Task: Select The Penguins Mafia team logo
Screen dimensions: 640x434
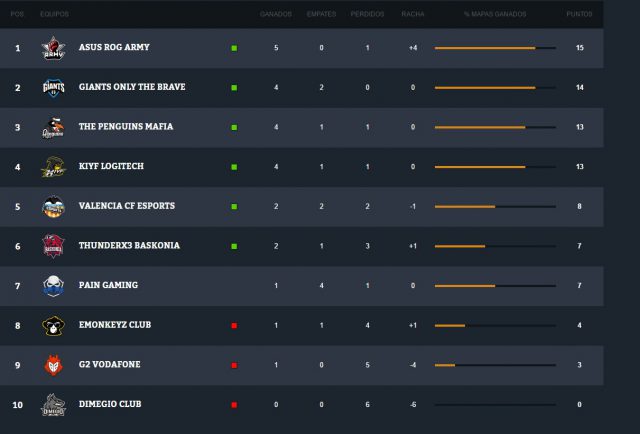Action: (x=53, y=127)
